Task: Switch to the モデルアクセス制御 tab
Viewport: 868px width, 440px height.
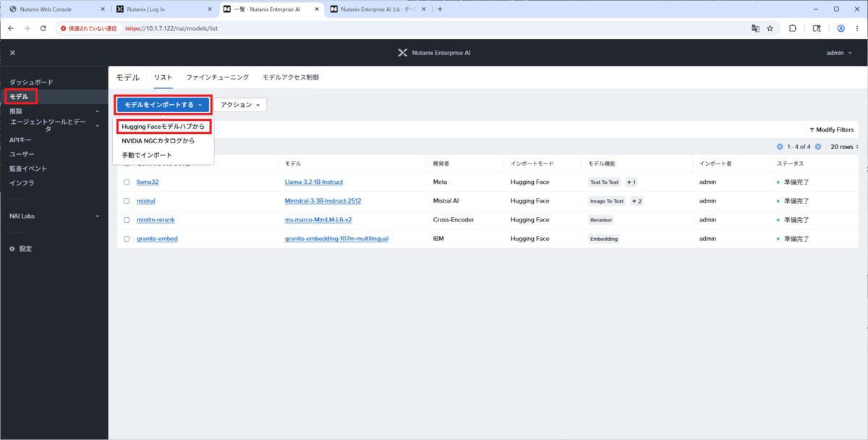Action: (290, 77)
